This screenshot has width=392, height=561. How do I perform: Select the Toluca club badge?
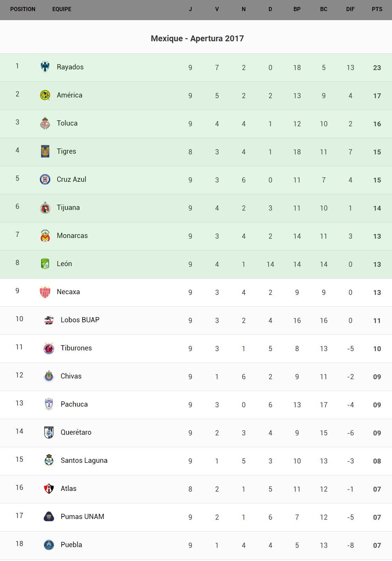point(45,123)
